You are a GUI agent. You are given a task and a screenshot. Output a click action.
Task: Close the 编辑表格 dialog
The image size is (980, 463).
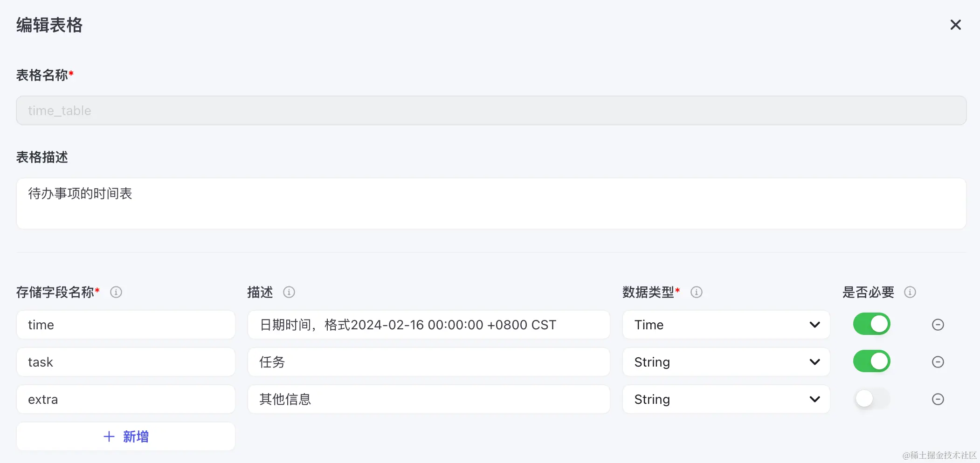coord(956,25)
